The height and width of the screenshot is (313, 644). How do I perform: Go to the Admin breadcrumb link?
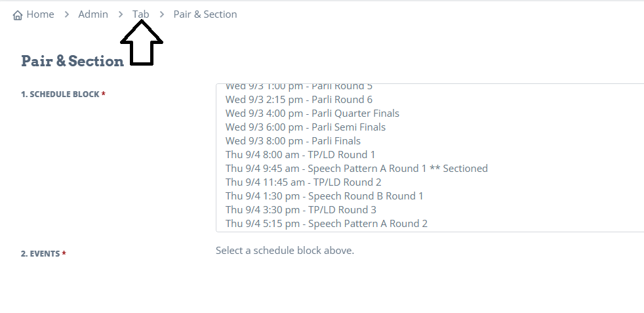pos(93,14)
